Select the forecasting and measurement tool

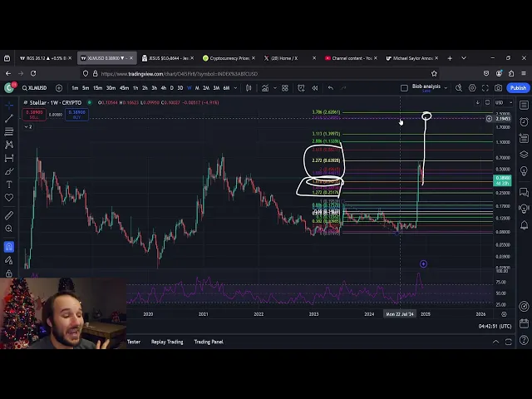[9, 158]
